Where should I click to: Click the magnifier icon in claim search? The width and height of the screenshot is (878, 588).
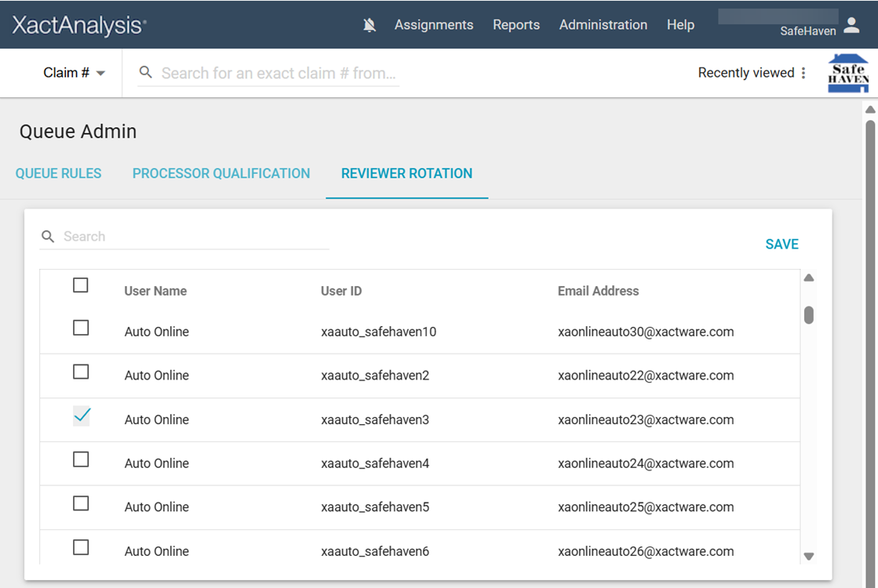(145, 73)
